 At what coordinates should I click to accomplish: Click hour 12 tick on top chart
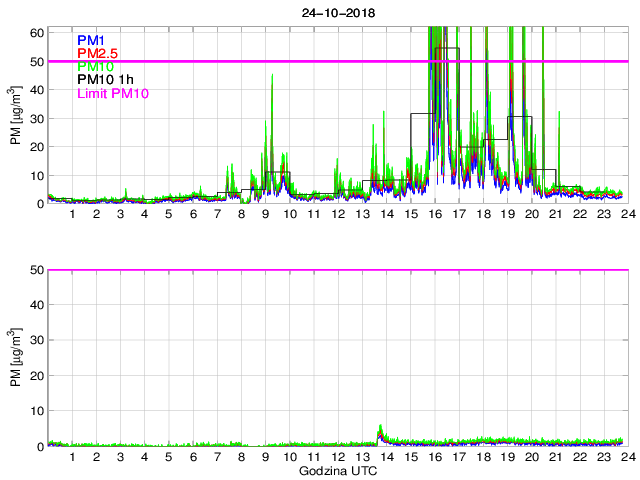coord(338,215)
